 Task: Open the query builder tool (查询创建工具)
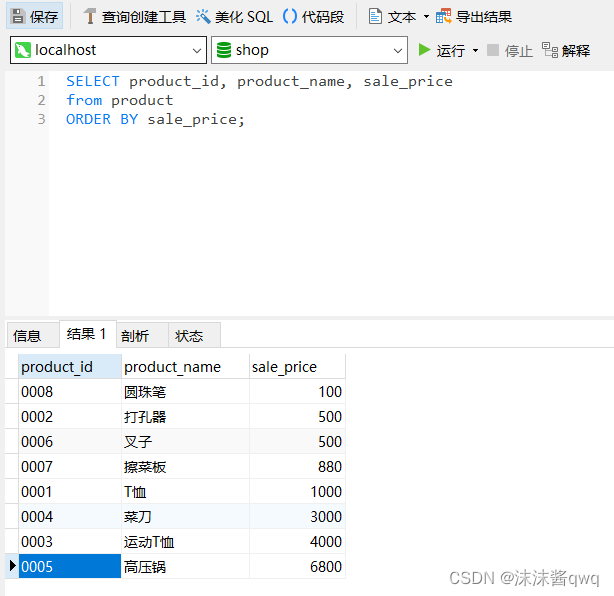pyautogui.click(x=134, y=16)
